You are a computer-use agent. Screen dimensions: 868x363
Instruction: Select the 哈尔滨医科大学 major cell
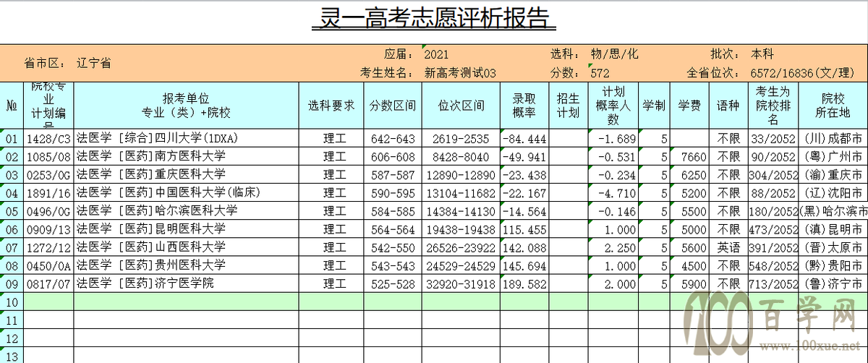(187, 210)
